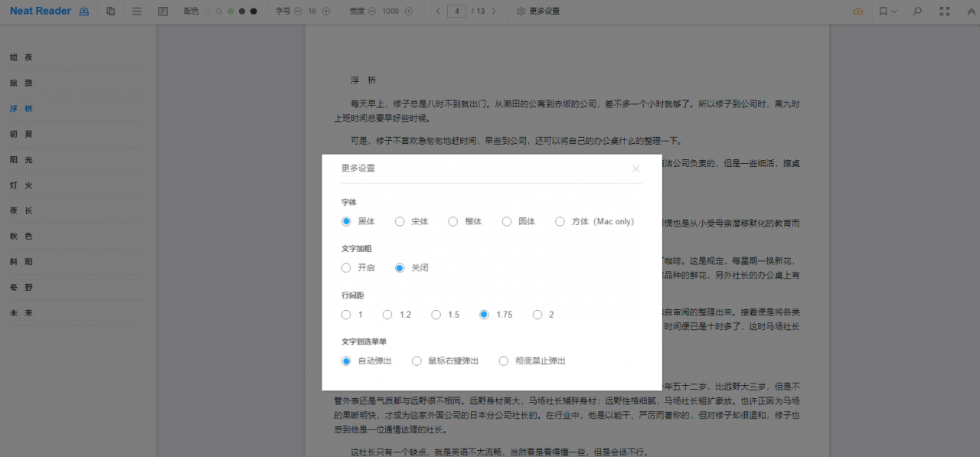Expand the bookmark dropdown arrow
The image size is (980, 457).
(893, 11)
